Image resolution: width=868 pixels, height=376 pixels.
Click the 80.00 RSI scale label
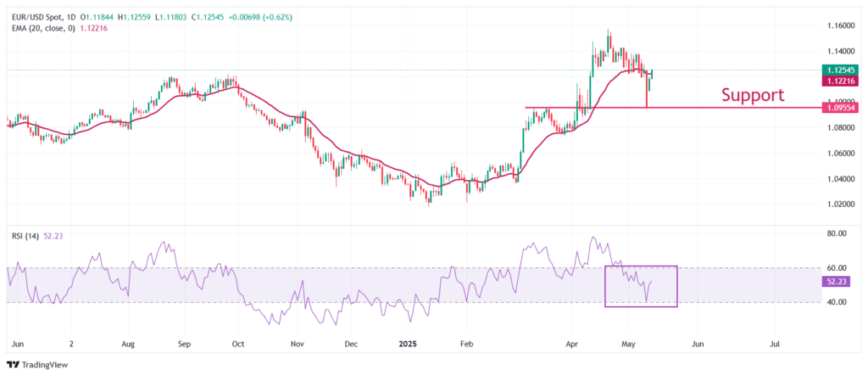834,233
